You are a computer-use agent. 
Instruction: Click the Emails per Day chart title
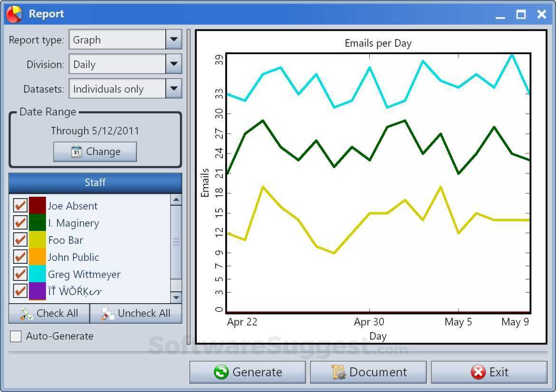pyautogui.click(x=378, y=43)
